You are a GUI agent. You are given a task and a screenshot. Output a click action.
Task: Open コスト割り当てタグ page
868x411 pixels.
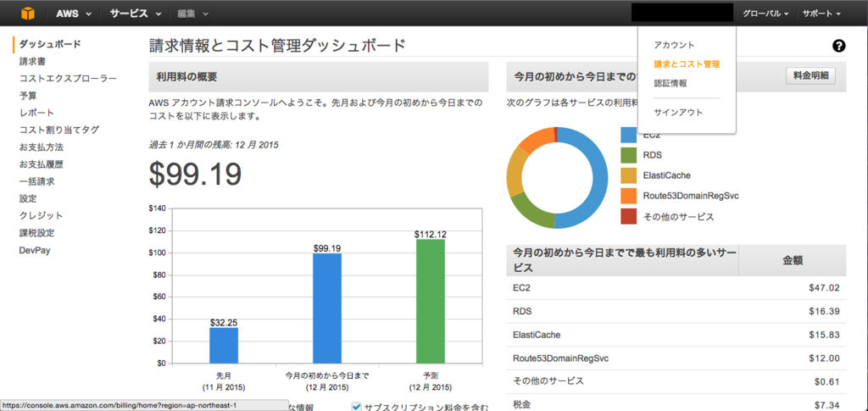click(x=59, y=130)
